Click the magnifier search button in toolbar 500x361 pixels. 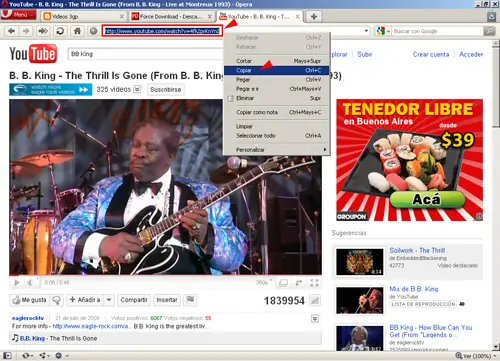489,31
